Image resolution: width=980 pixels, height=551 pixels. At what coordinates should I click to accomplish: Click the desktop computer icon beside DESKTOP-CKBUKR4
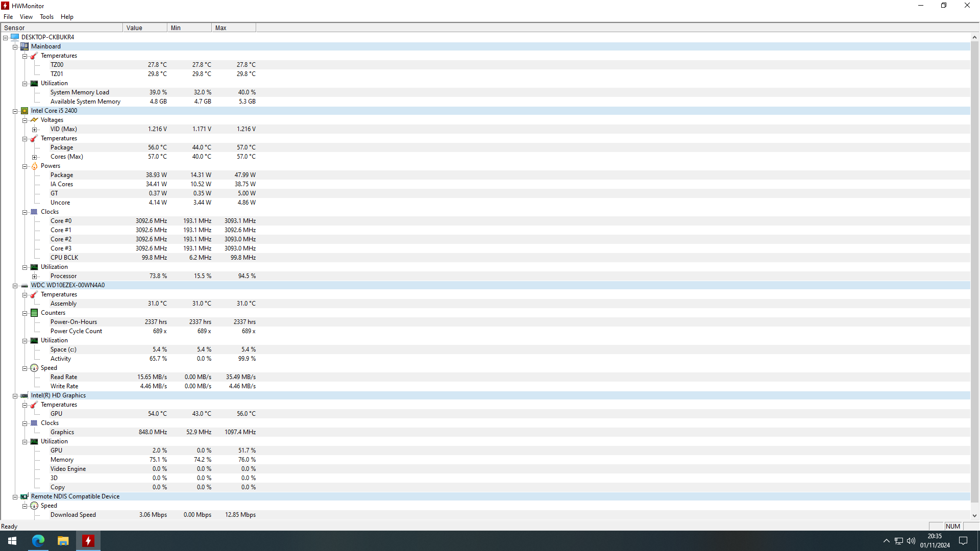click(15, 37)
